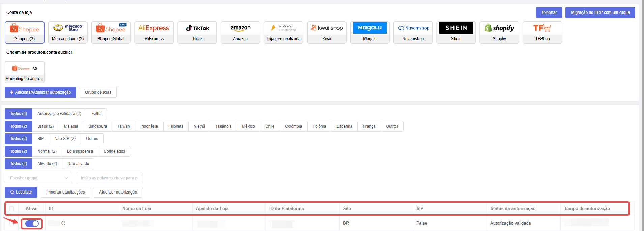Click Importar atualizações button
644x231 pixels.
point(65,192)
